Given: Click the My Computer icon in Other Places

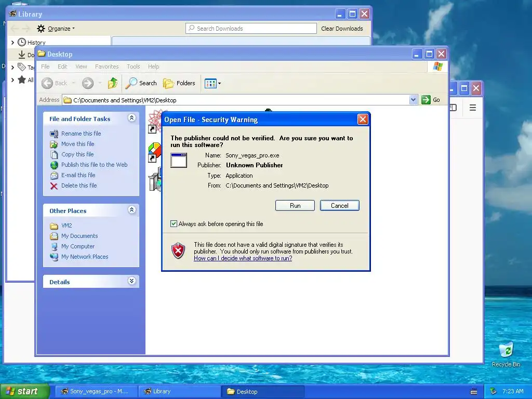Looking at the screenshot, I should 54,247.
